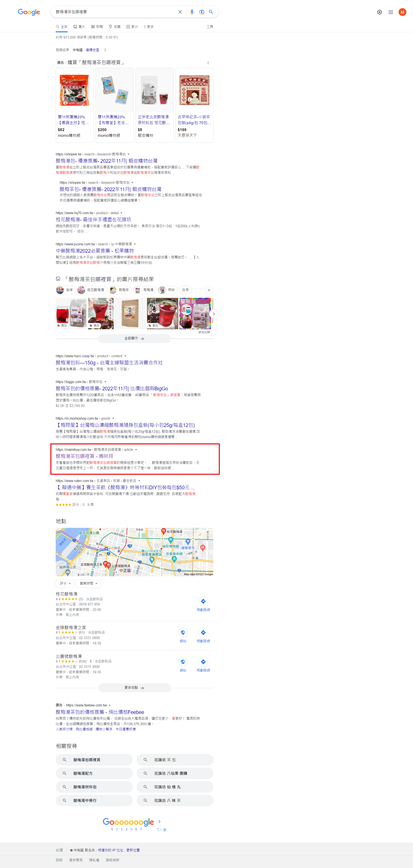Open the 酸梅湯茶包哪裡買 - 媽咪拜 result

click(x=85, y=456)
